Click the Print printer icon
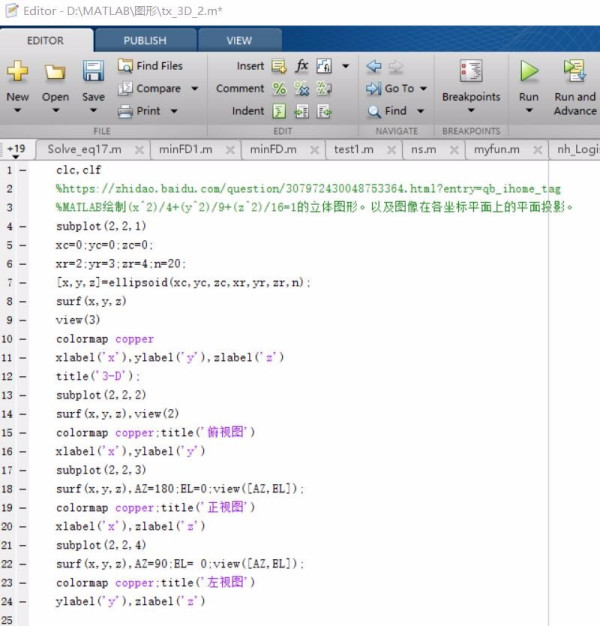 coord(125,111)
